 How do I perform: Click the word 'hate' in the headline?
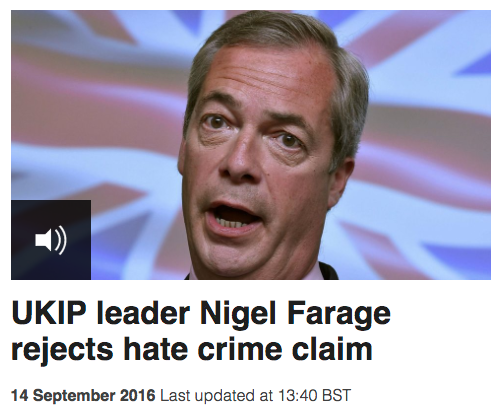click(x=155, y=348)
